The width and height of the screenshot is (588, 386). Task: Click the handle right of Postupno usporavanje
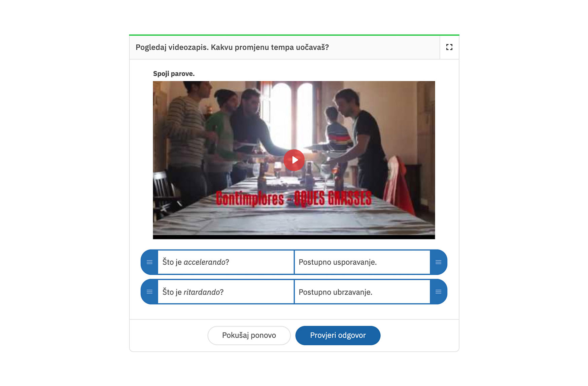coord(438,262)
